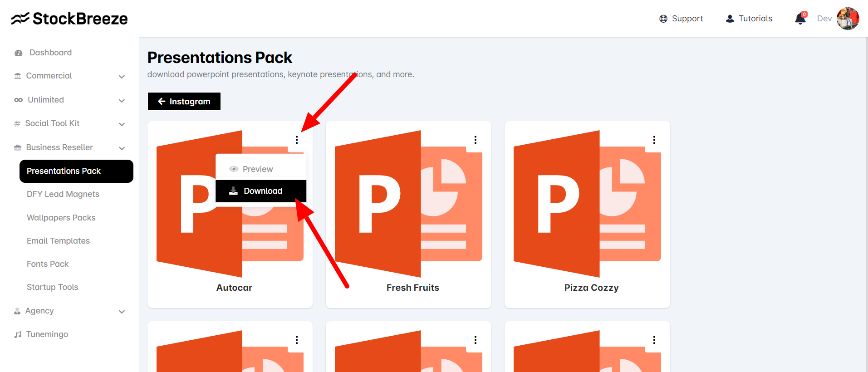Open the Agency menu label
This screenshot has height=372, width=868.
pyautogui.click(x=39, y=311)
